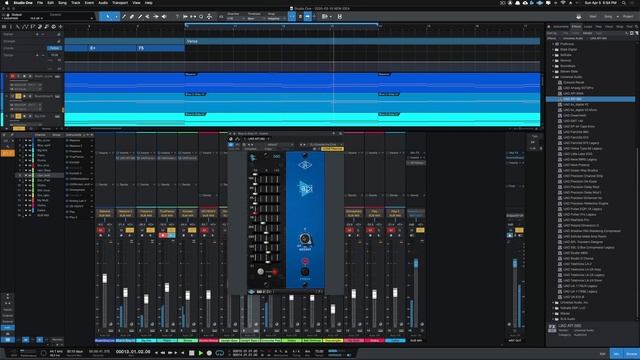Click the Play button in transport

[x=200, y=353]
